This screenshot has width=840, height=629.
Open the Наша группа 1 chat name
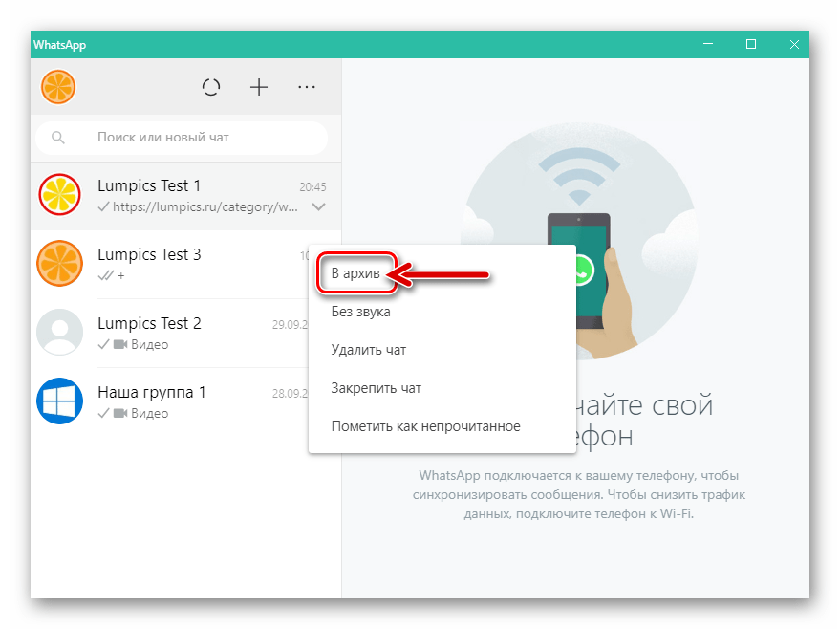(152, 392)
